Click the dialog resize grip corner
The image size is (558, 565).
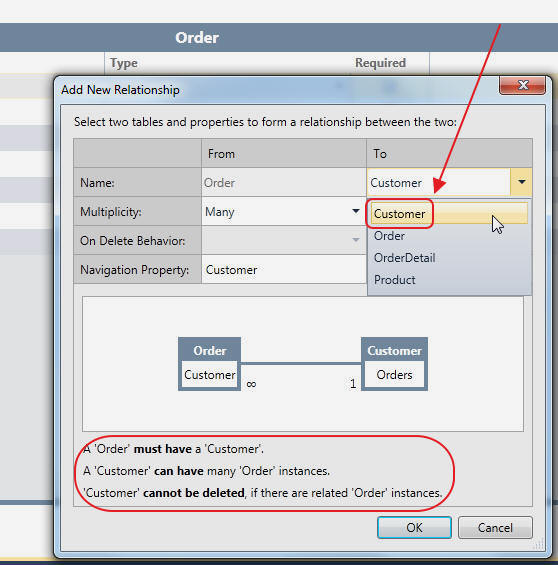point(539,544)
